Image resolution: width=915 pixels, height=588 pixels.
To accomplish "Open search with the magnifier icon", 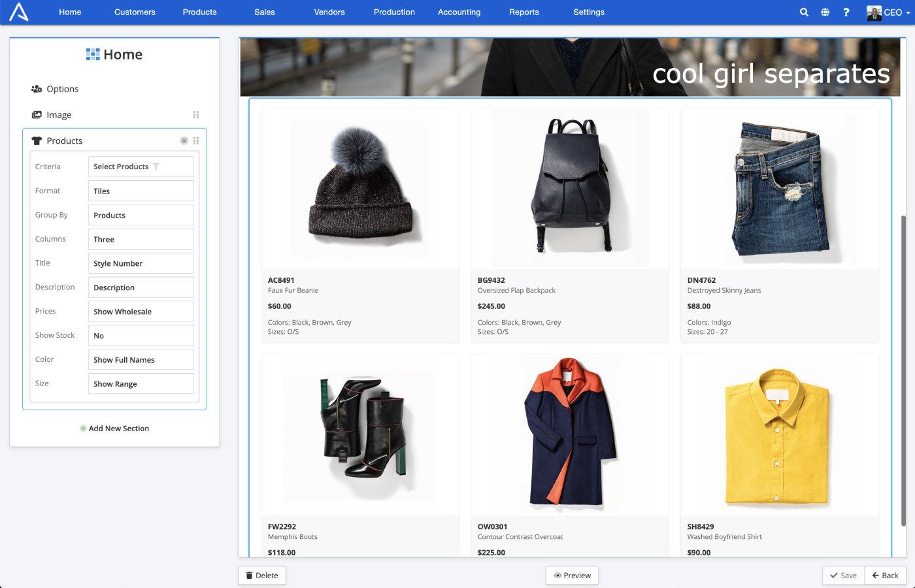I will point(804,12).
